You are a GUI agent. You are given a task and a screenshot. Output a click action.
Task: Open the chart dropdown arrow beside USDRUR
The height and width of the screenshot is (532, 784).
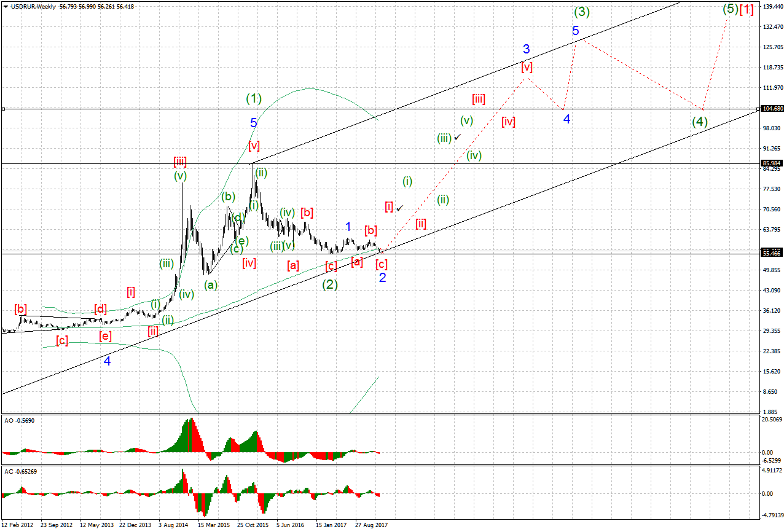[5, 6]
